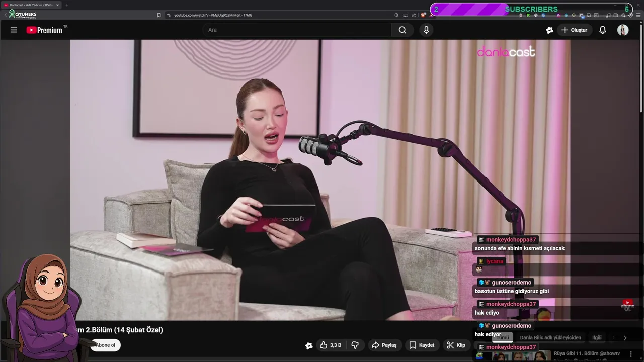Viewport: 644px width, 362px height.
Task: Click the sparkle icon beside Oluştur
Action: click(549, 30)
